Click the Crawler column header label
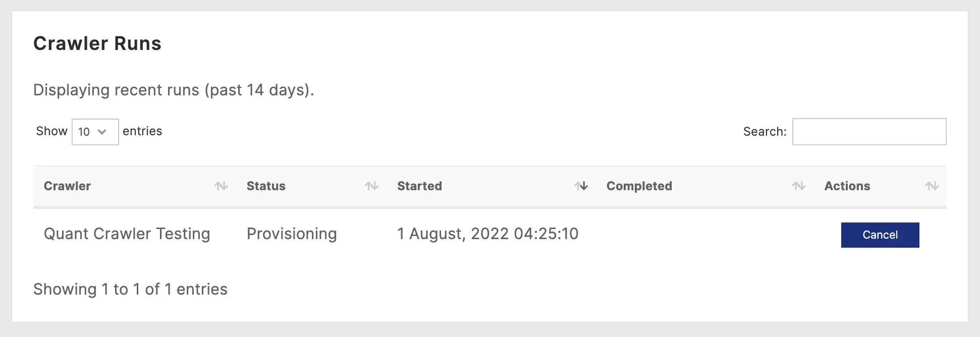The height and width of the screenshot is (337, 980). point(67,186)
